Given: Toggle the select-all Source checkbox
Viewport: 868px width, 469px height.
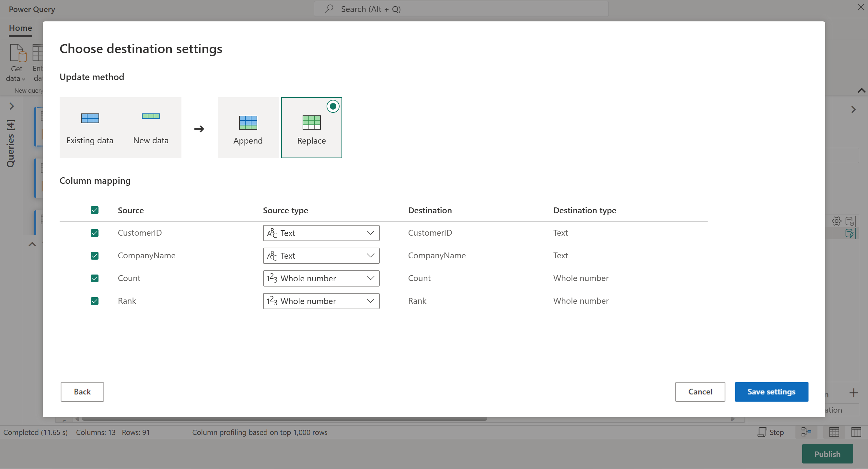Looking at the screenshot, I should [x=95, y=210].
